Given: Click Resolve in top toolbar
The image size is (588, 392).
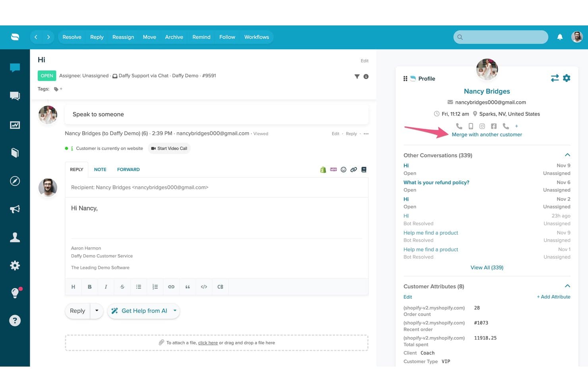Looking at the screenshot, I should (x=72, y=37).
